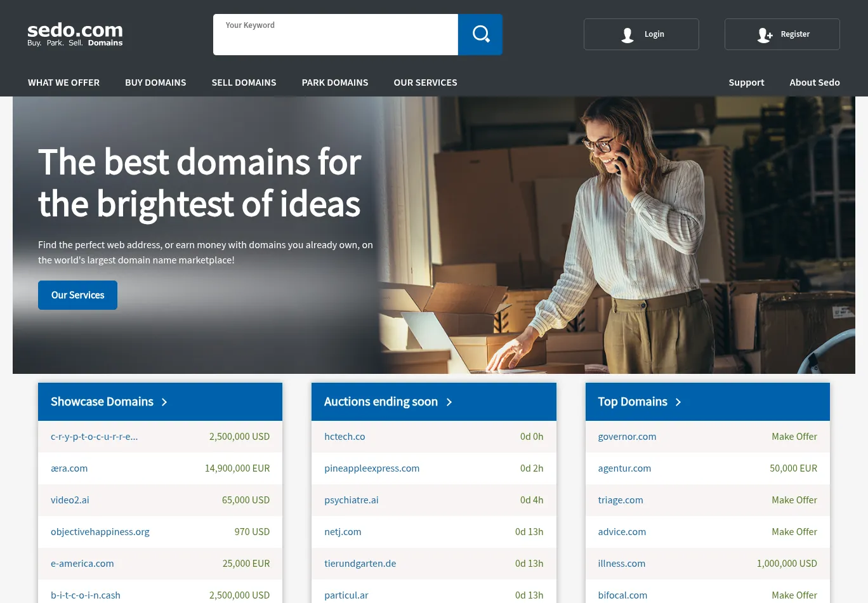The width and height of the screenshot is (868, 603).
Task: Select governor.com in Top Domains
Action: pos(627,437)
